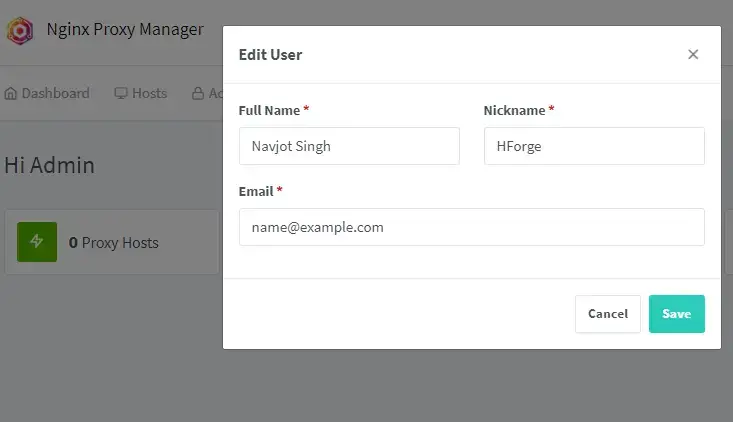
Task: Click the Nginx Proxy Manager title text
Action: [x=125, y=29]
